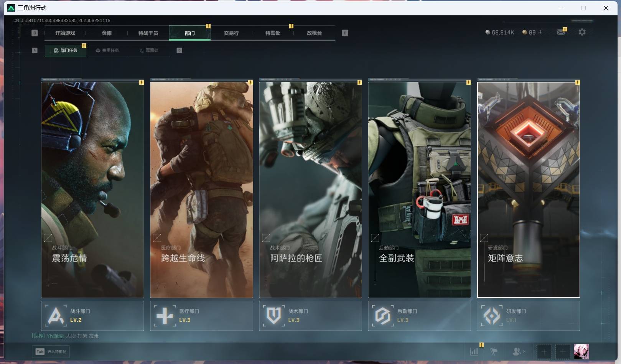
Task: Click the gold coin currency icon
Action: point(525,32)
